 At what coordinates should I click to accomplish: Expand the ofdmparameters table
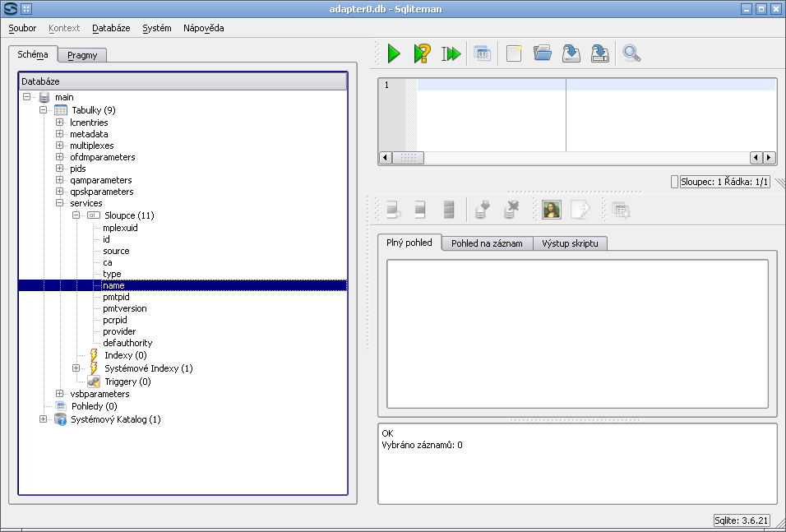pyautogui.click(x=60, y=156)
